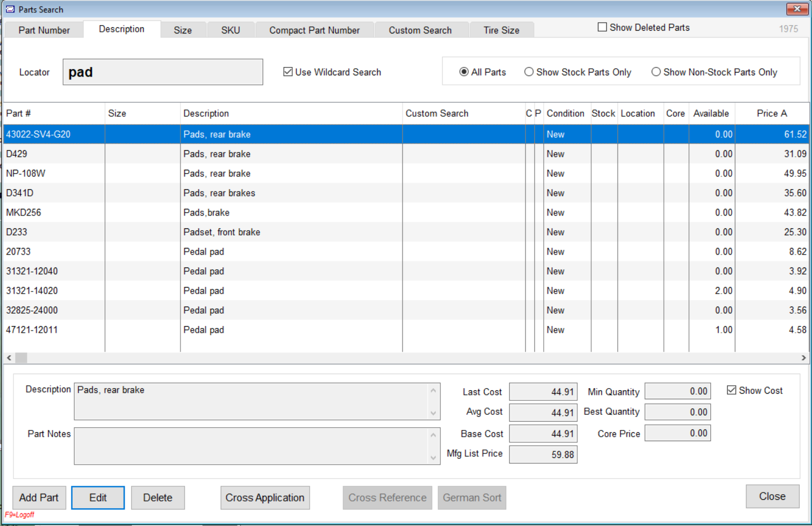Select part row NP-108W
The image size is (812, 526).
pyautogui.click(x=406, y=173)
